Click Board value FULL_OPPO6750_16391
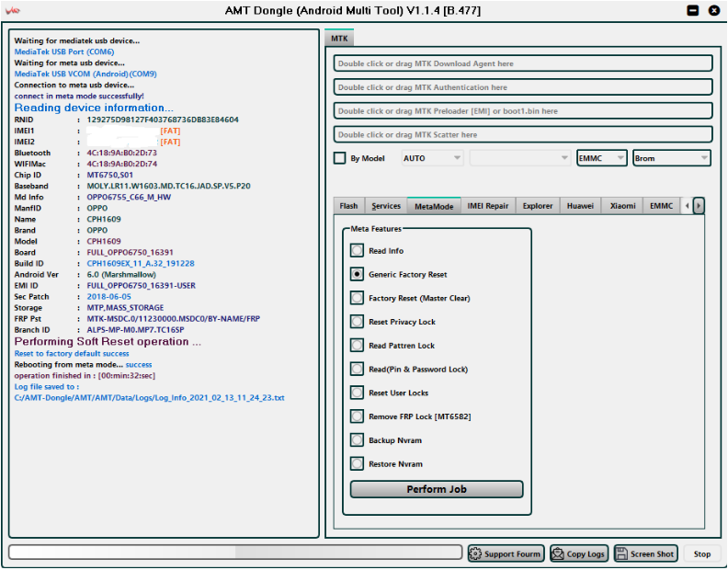 [130, 252]
